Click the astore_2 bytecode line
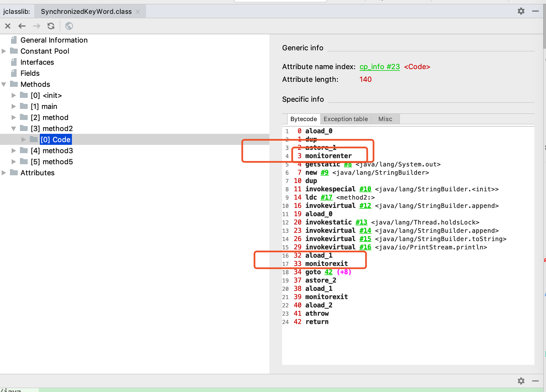Viewport: 546px width, 392px height. coord(321,280)
